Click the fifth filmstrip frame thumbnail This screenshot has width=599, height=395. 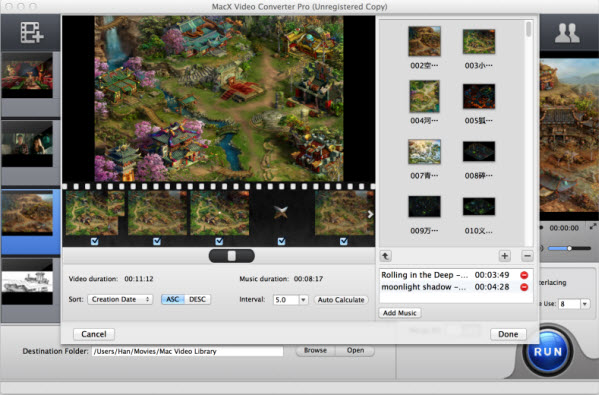coord(344,213)
